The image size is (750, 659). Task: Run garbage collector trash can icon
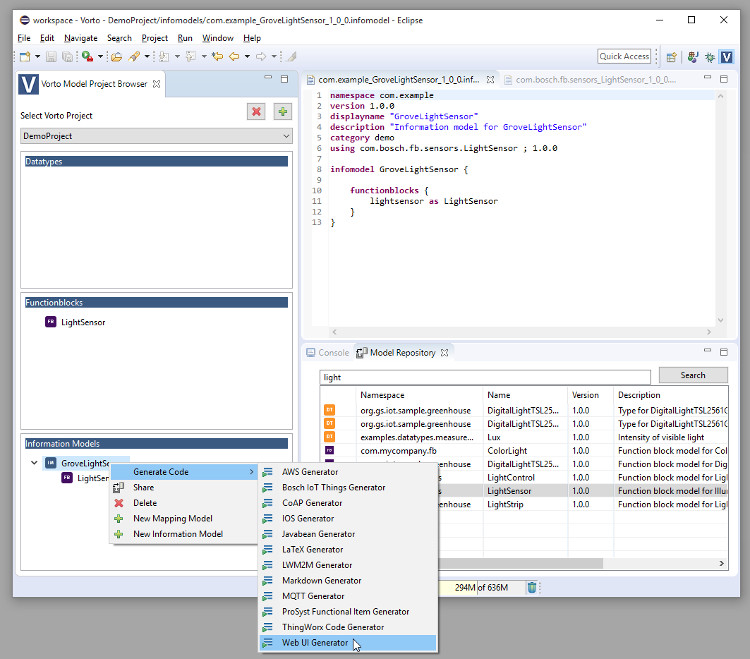[x=531, y=587]
